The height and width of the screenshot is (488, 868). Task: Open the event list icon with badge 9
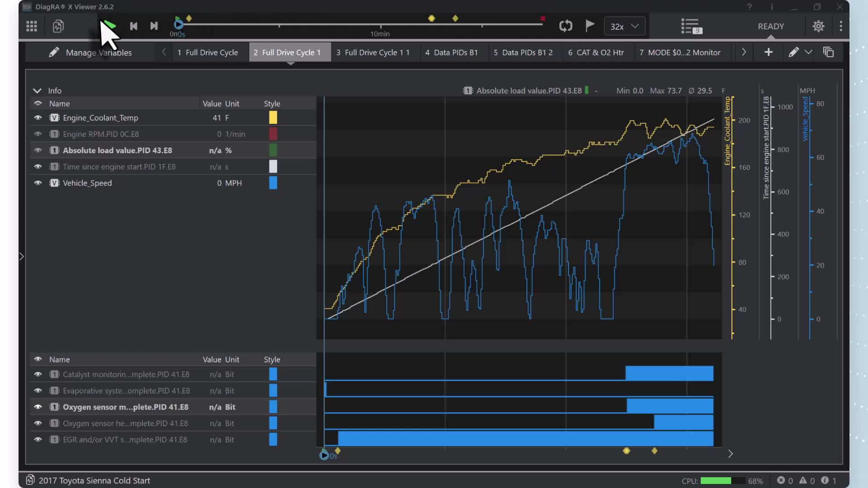(x=691, y=26)
